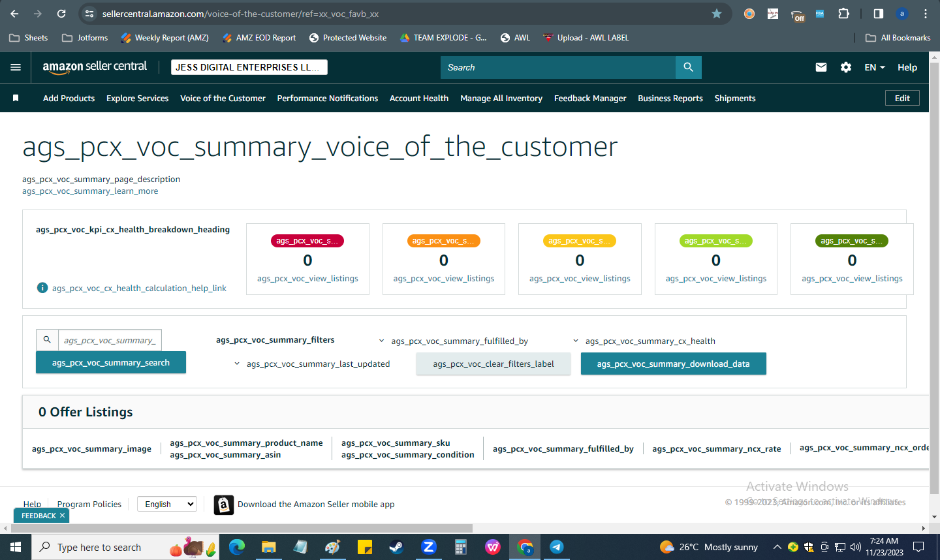Click the bookmark flag icon in favorites bar
The height and width of the screenshot is (560, 940).
tap(16, 98)
